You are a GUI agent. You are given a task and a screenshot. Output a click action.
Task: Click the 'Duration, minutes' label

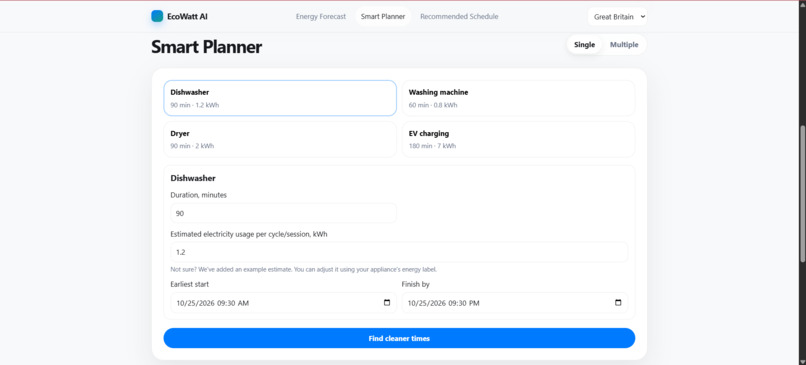pyautogui.click(x=198, y=195)
